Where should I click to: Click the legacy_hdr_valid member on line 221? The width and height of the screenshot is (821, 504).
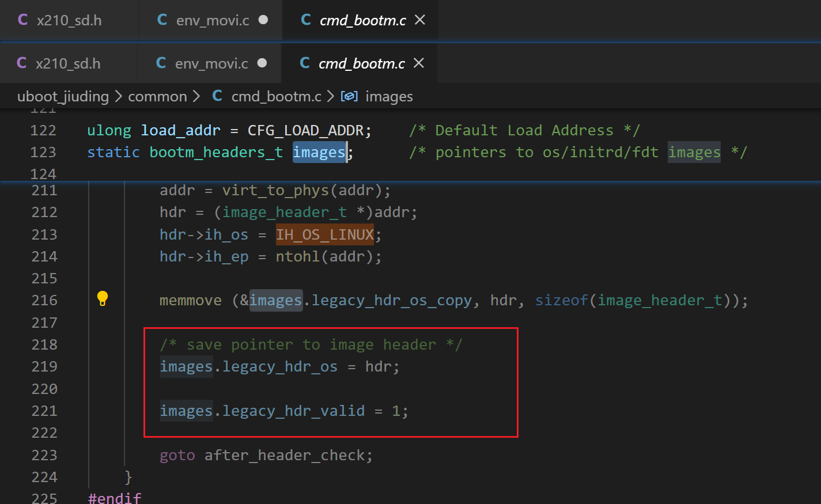(293, 411)
